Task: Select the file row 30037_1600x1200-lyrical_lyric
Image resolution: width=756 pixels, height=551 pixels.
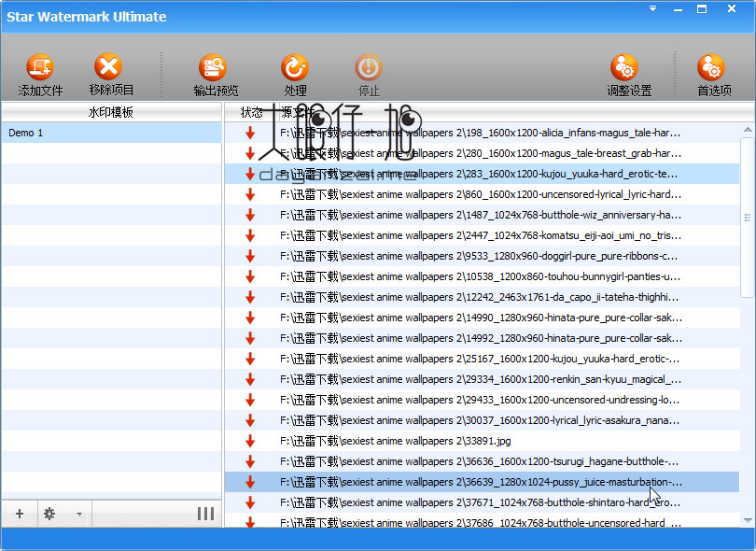Action: point(482,421)
